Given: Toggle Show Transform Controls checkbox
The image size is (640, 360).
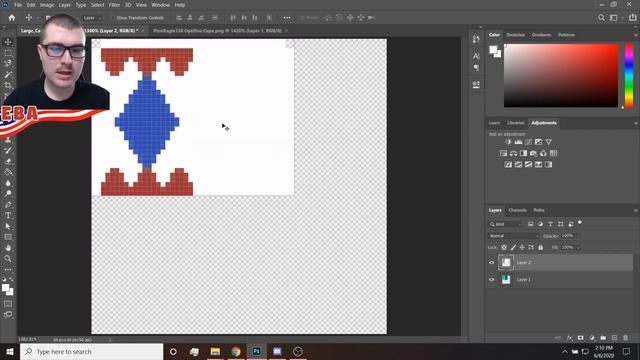Looking at the screenshot, I should click(113, 18).
